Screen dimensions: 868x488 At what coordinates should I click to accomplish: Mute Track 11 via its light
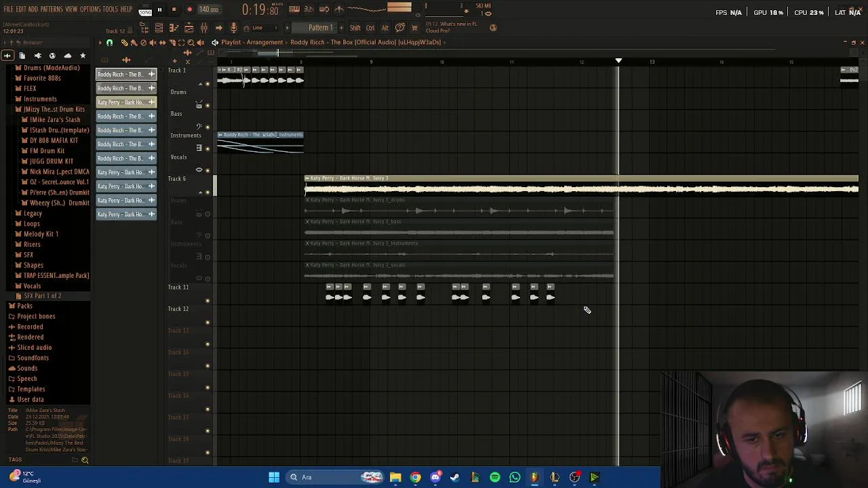pos(208,301)
